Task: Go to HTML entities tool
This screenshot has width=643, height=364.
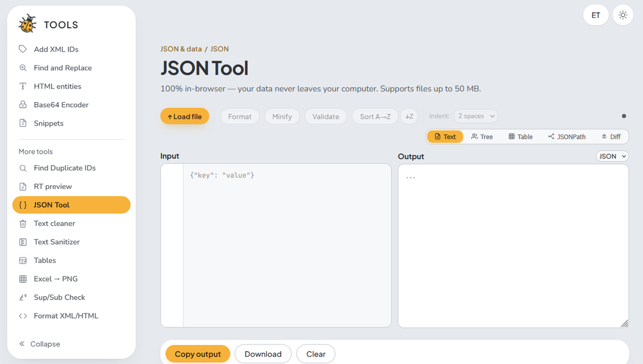Action: [x=71, y=86]
